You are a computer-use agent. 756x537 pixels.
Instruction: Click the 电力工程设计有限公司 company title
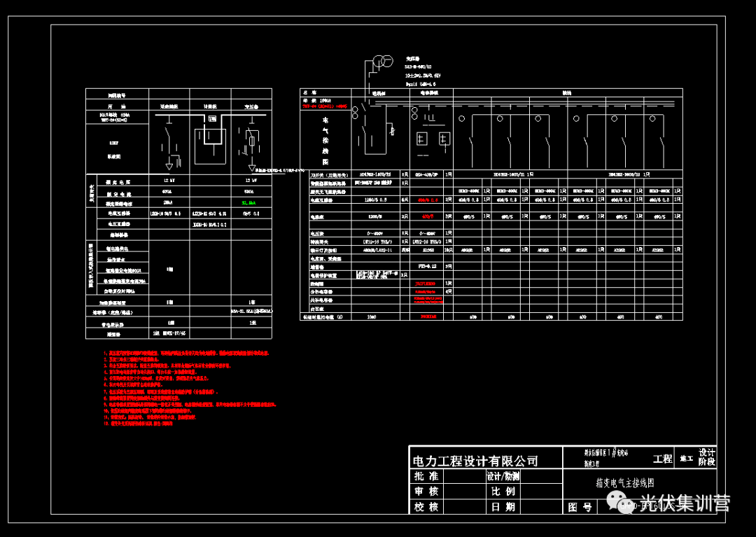pos(475,461)
